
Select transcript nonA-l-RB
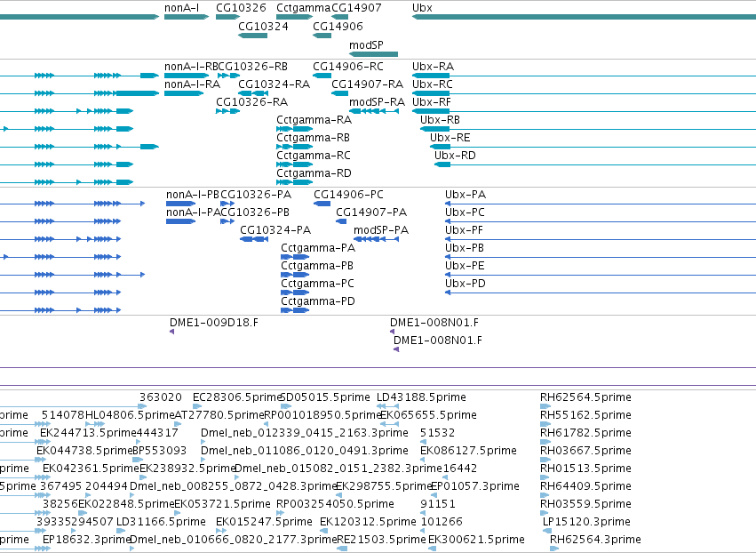click(191, 66)
